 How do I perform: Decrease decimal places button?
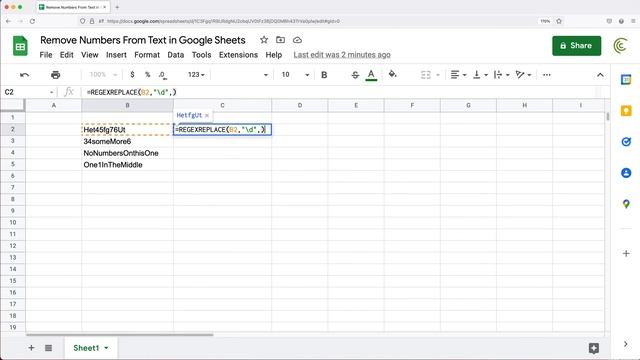(162, 75)
